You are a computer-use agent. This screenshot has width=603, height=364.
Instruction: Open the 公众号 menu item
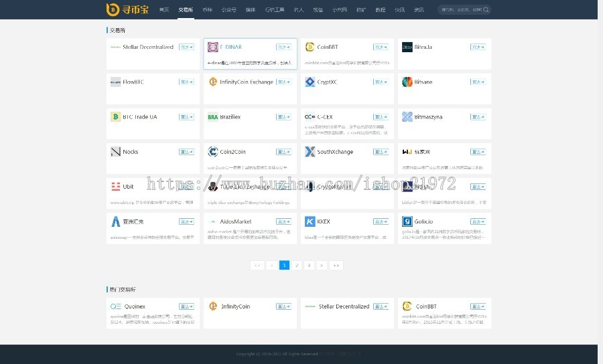coord(229,9)
